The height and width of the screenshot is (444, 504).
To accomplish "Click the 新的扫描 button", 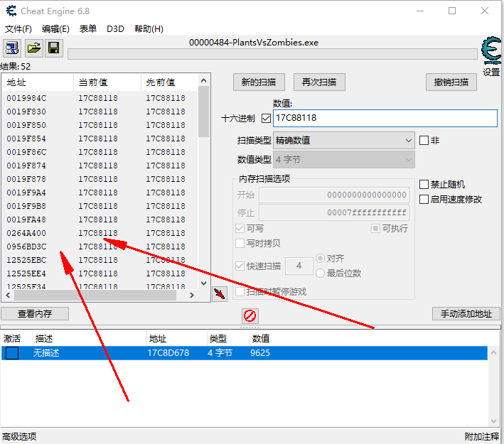I will pos(259,82).
